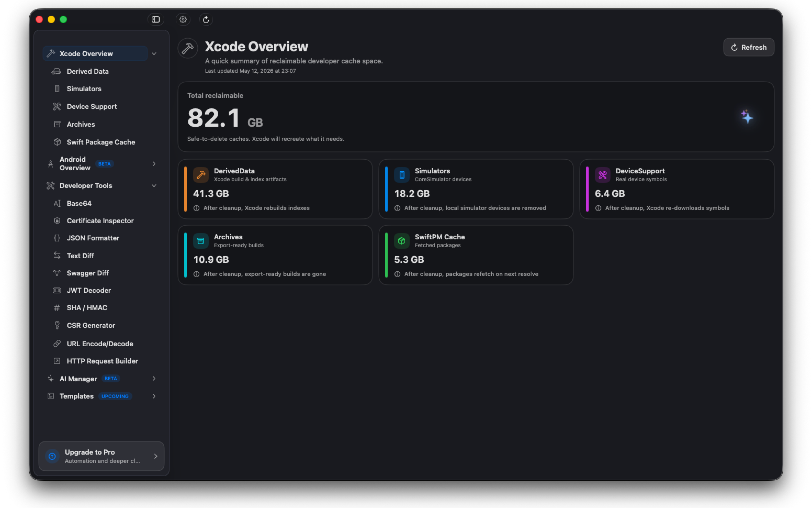Screen dimensions: 812x508
Task: Open Swagger Diff tool from sidebar
Action: coord(88,273)
